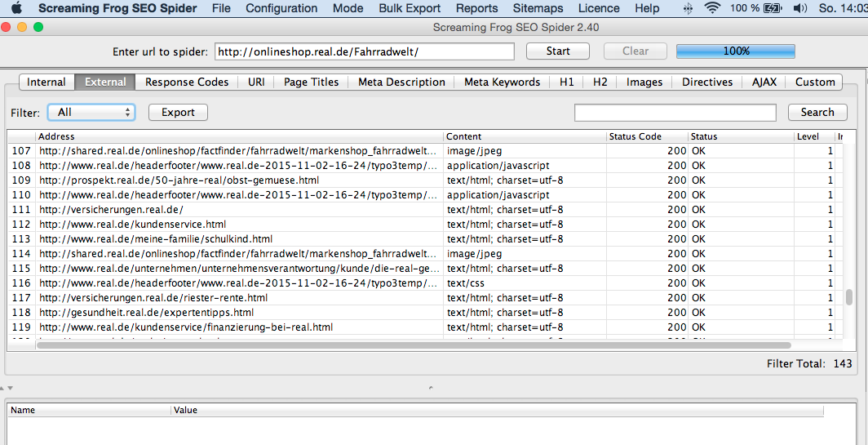
Task: Switch to the Meta Description tab
Action: point(401,82)
